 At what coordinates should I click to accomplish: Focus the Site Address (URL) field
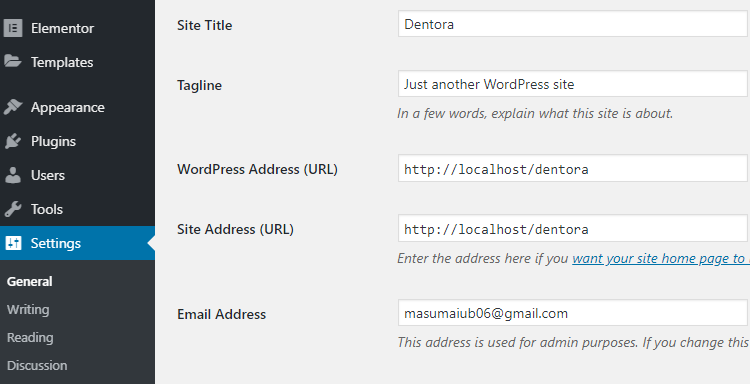click(x=574, y=229)
